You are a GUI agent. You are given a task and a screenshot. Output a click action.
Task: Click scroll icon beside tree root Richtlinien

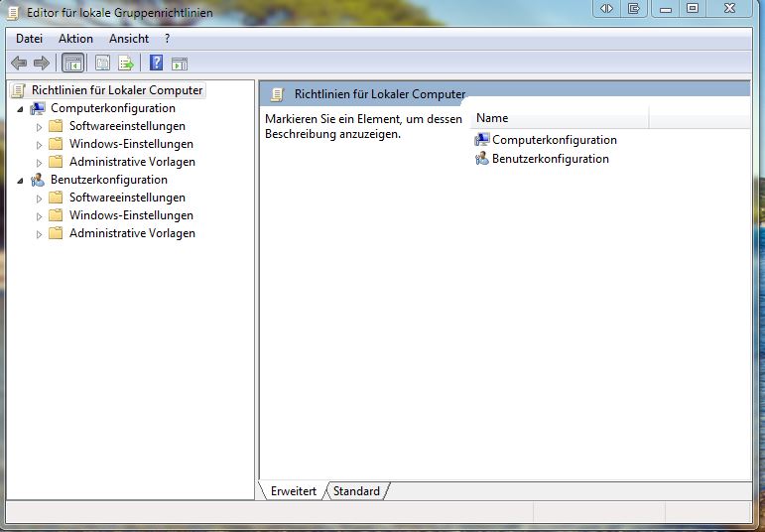pyautogui.click(x=19, y=90)
